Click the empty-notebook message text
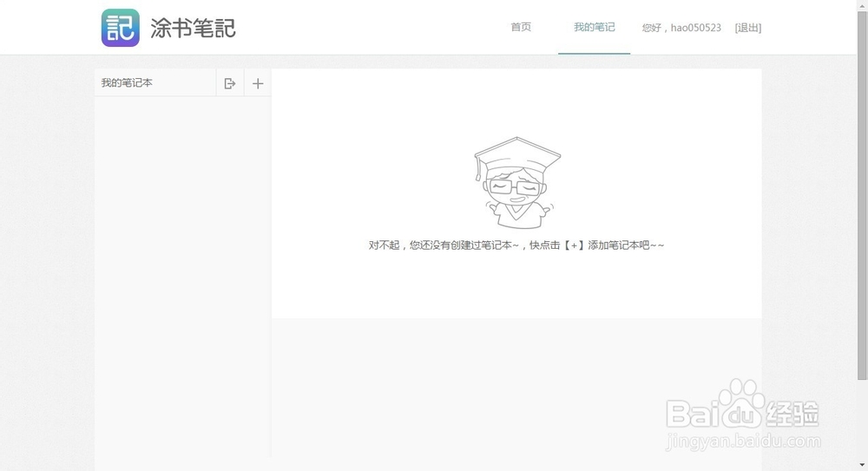The width and height of the screenshot is (868, 471). pos(516,245)
